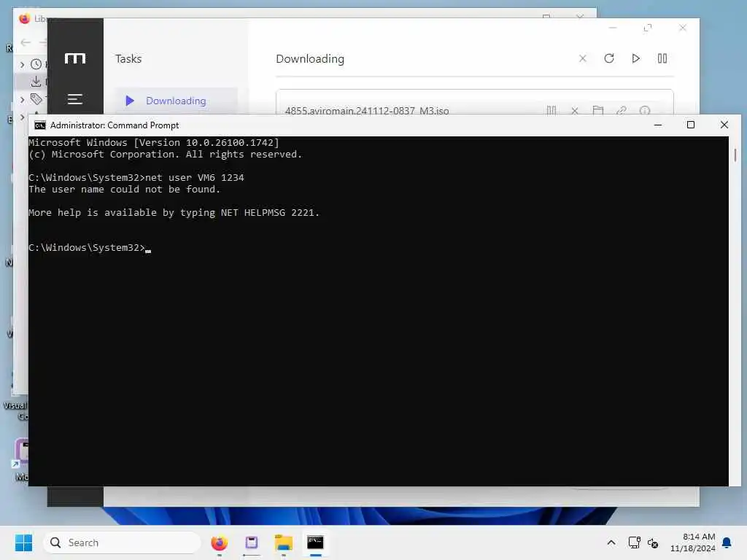The height and width of the screenshot is (560, 747).
Task: Resume all tasks with Motrix play icon
Action: point(635,58)
